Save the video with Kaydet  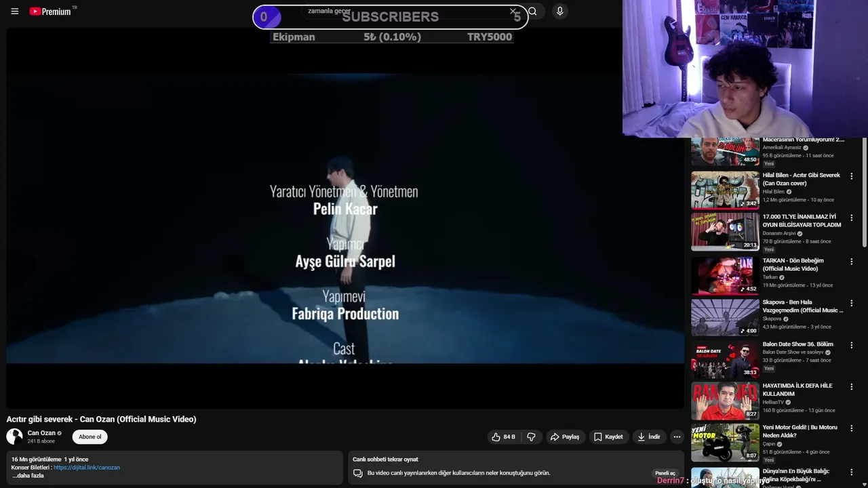click(x=608, y=437)
